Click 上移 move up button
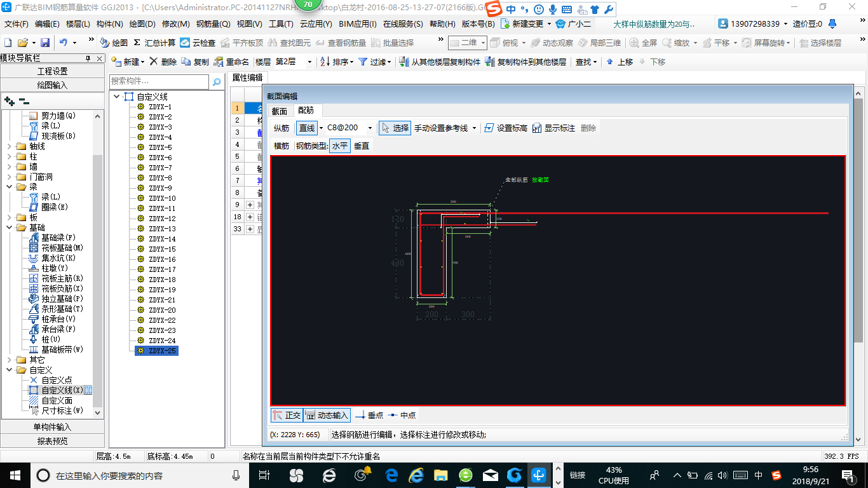The height and width of the screenshot is (488, 868). [x=620, y=62]
